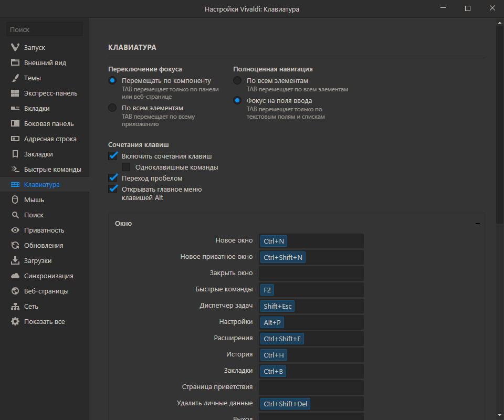Click the Ctrl+N shortcut for Новое окно
The width and height of the screenshot is (504, 420).
coord(274,241)
